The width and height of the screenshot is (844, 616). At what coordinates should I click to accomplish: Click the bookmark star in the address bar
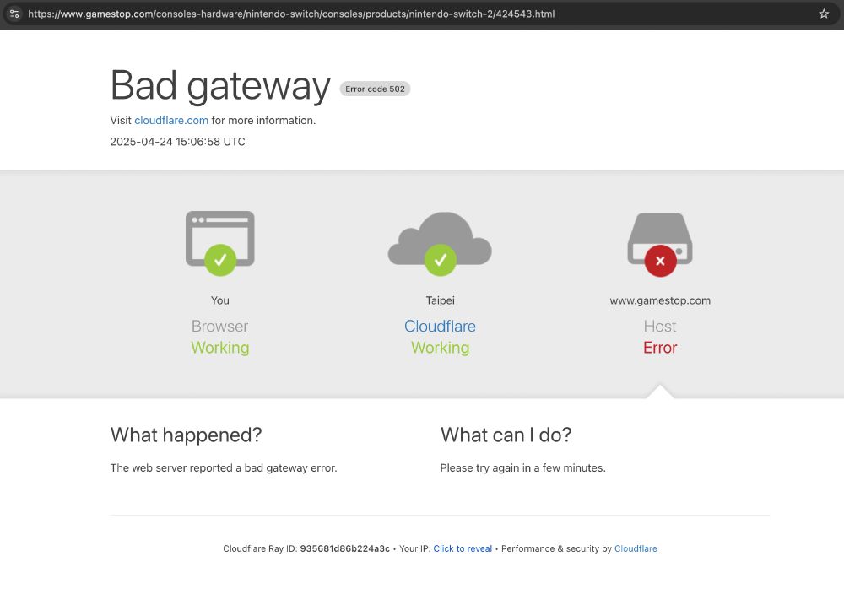pos(823,14)
